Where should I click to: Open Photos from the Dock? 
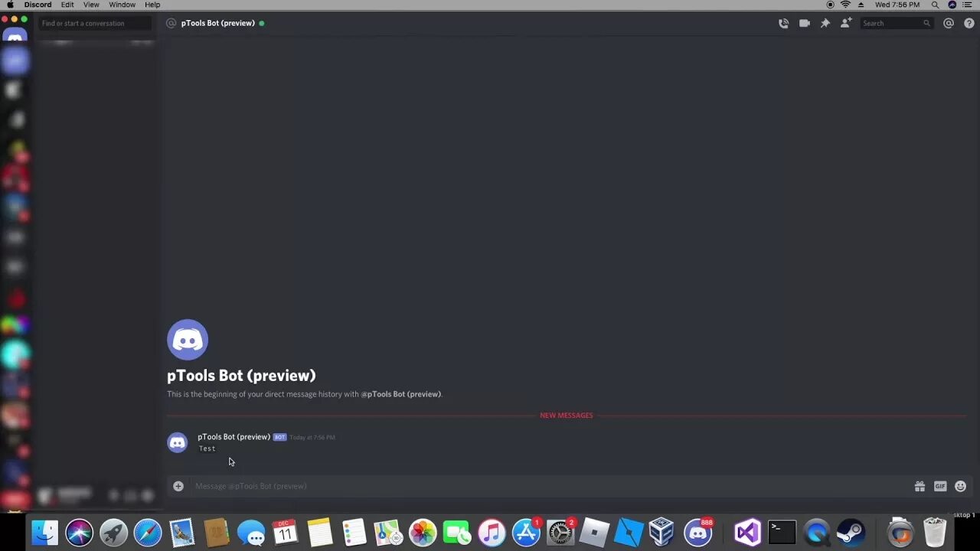point(423,533)
